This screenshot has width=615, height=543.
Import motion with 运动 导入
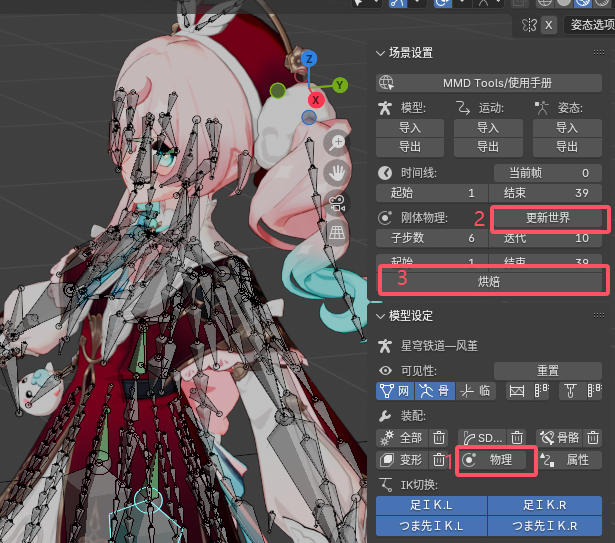[x=488, y=128]
